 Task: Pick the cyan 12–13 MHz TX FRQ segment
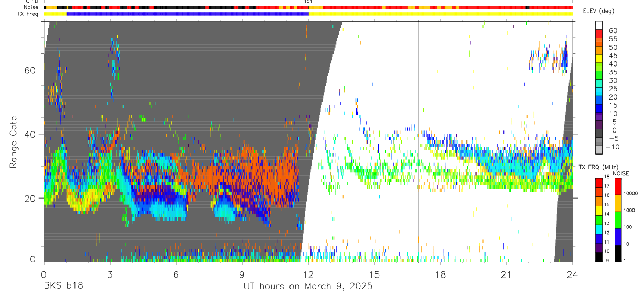(599, 229)
